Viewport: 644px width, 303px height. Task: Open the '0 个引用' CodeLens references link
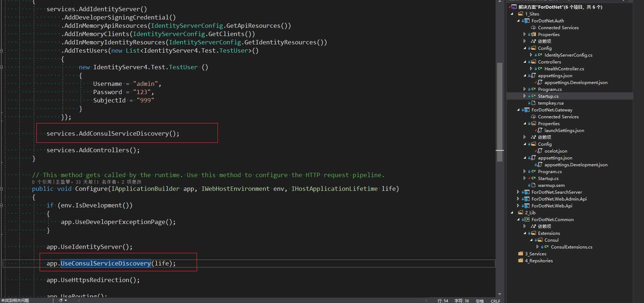pos(42,182)
